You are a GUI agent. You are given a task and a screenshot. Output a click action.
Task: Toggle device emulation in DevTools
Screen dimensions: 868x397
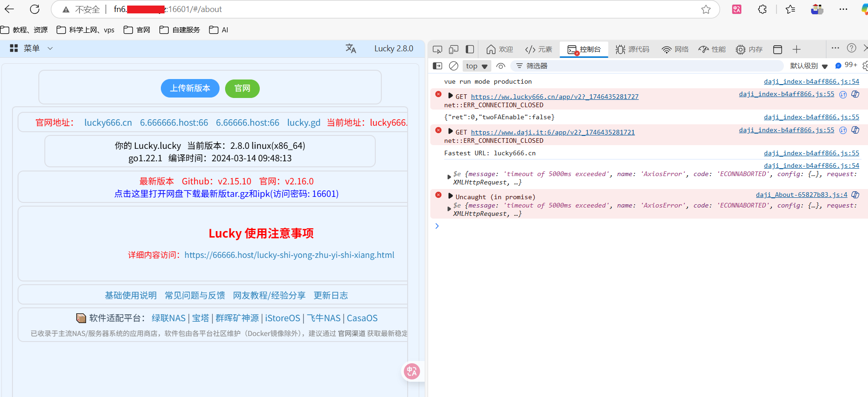(453, 49)
